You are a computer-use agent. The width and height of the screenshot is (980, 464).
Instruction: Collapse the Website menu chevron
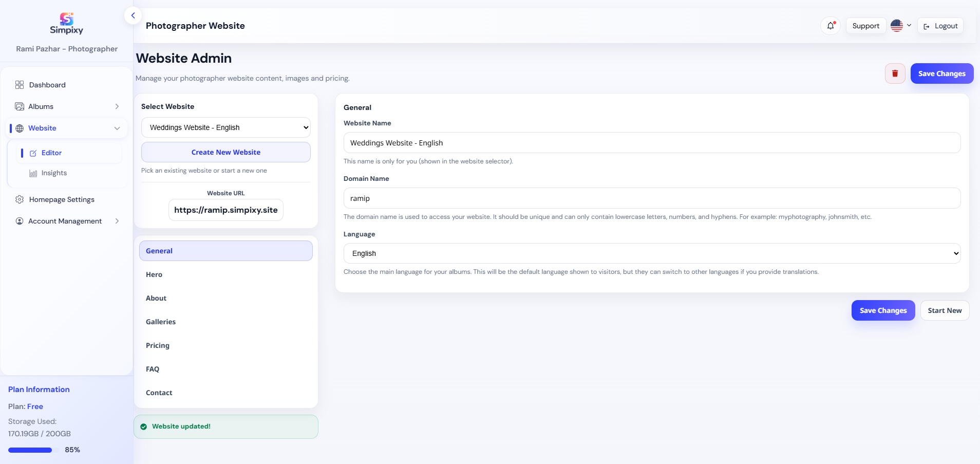pyautogui.click(x=117, y=128)
